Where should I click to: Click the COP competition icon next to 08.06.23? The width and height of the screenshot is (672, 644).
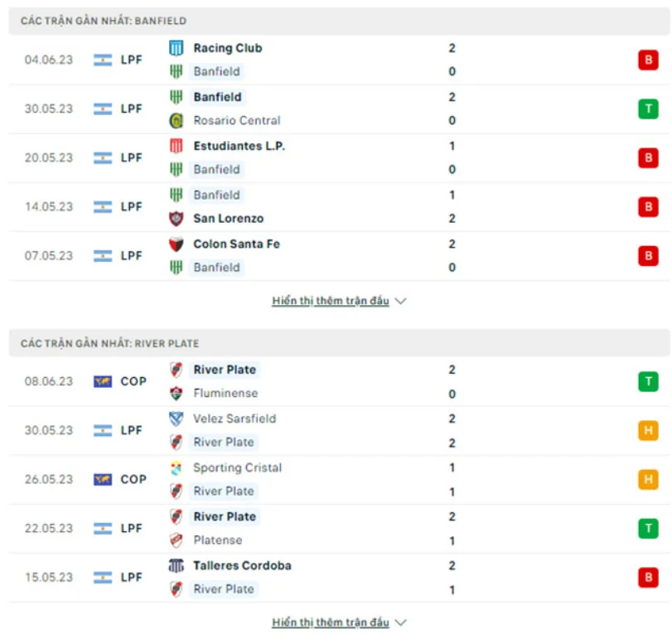click(x=103, y=381)
